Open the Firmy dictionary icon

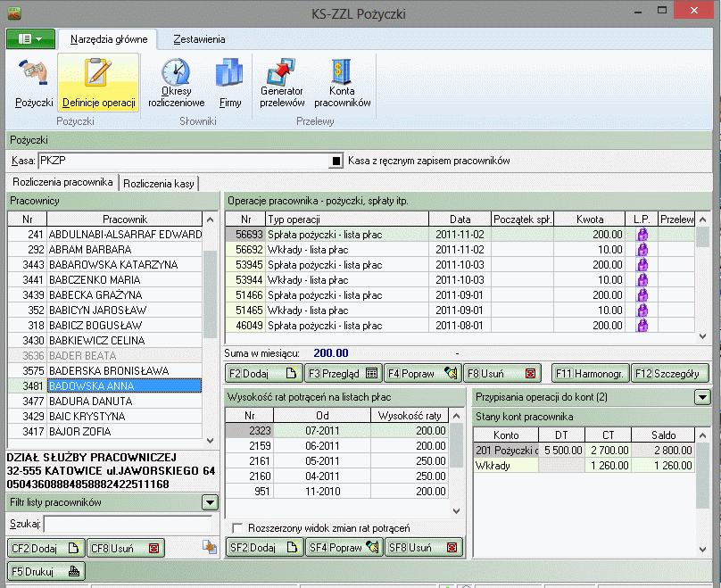coord(230,83)
